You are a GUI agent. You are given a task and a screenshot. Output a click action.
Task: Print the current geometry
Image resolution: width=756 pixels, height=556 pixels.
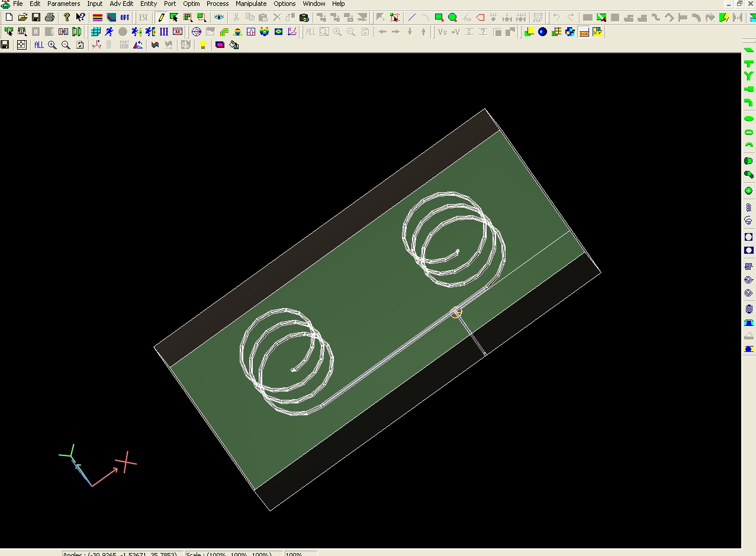[x=50, y=18]
